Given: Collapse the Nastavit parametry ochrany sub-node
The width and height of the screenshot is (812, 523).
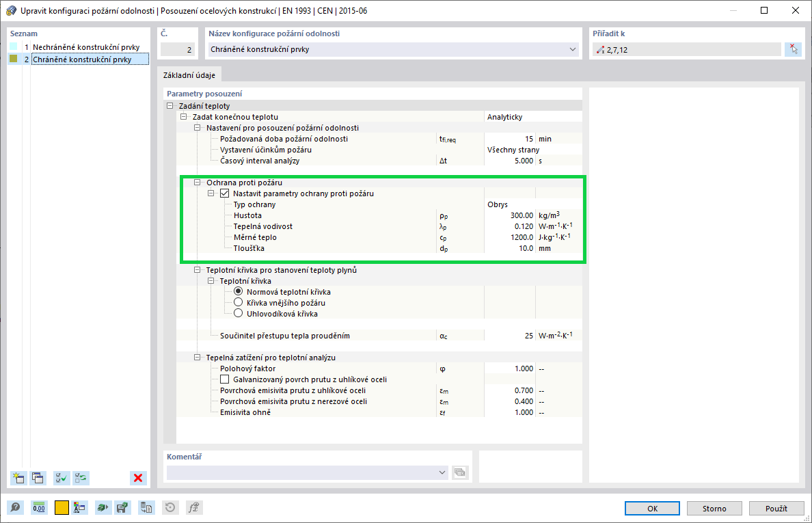Looking at the screenshot, I should (211, 193).
